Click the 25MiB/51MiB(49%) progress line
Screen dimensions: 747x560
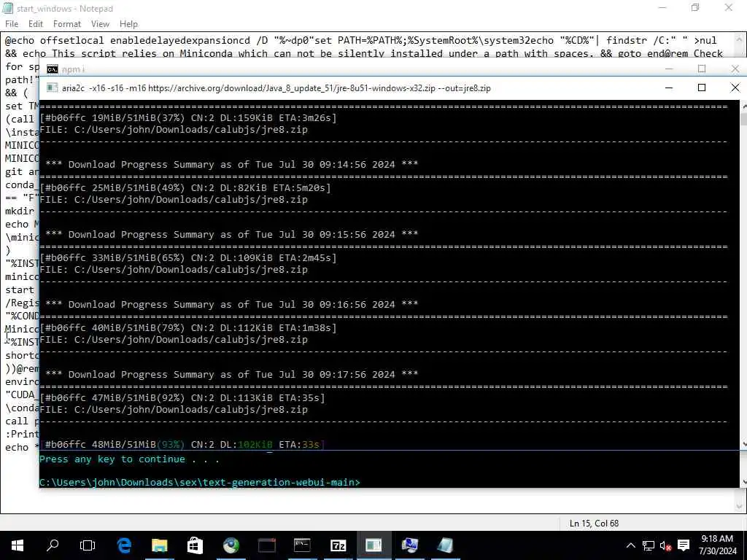pyautogui.click(x=185, y=188)
